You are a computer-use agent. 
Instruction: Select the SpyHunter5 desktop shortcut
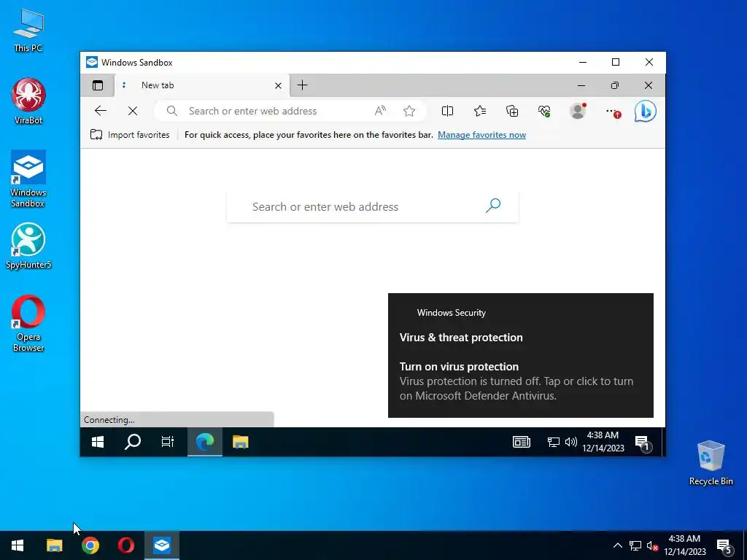pyautogui.click(x=28, y=246)
